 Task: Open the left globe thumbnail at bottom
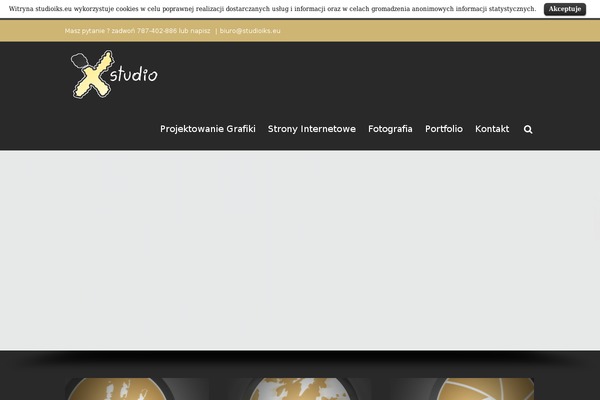(137, 389)
